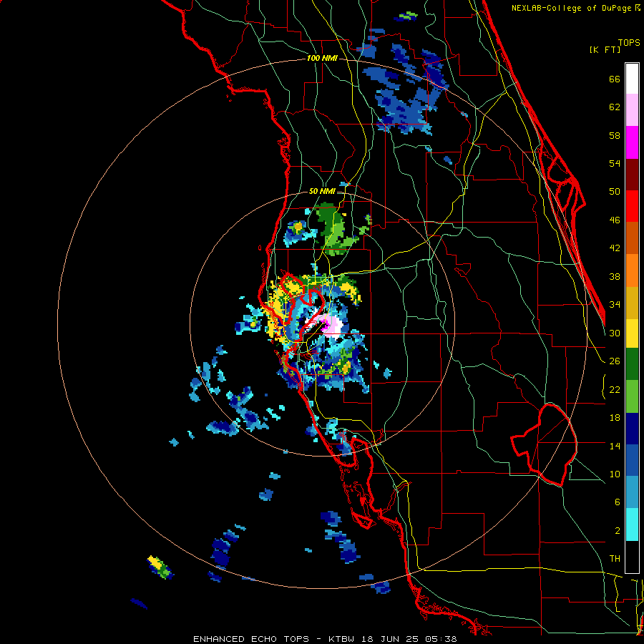The width and height of the screenshot is (644, 644).
Task: Click the "46" scale label
Action: (615, 220)
